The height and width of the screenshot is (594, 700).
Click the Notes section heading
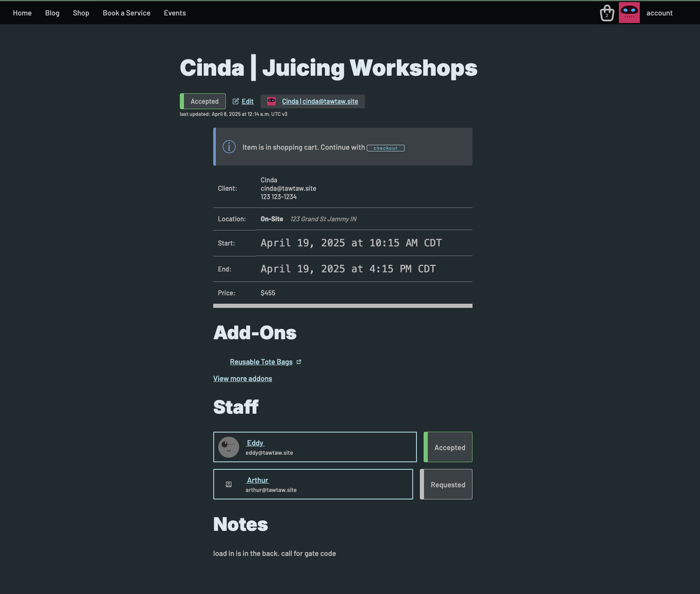[240, 524]
